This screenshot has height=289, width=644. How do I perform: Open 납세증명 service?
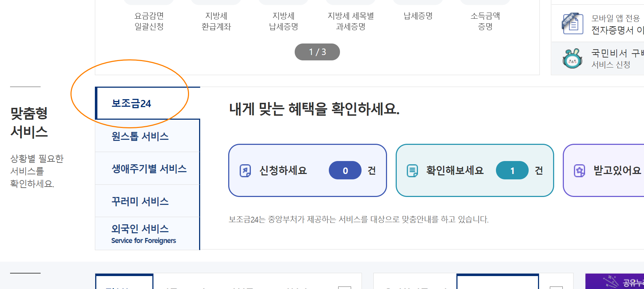pyautogui.click(x=418, y=16)
